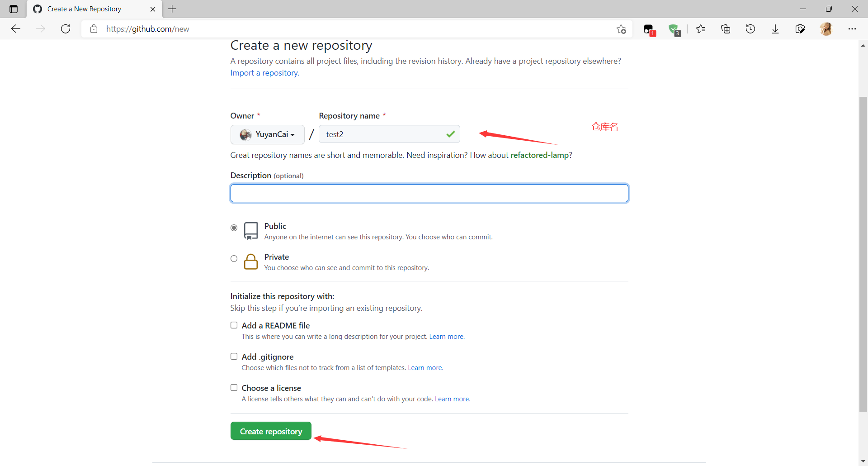Check Choose a license
The image size is (868, 466).
(234, 388)
